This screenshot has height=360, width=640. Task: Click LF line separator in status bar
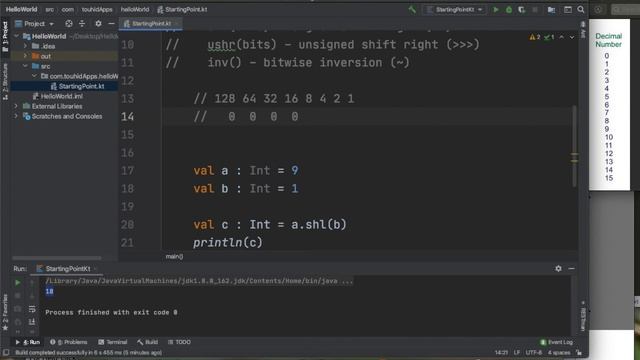[517, 353]
